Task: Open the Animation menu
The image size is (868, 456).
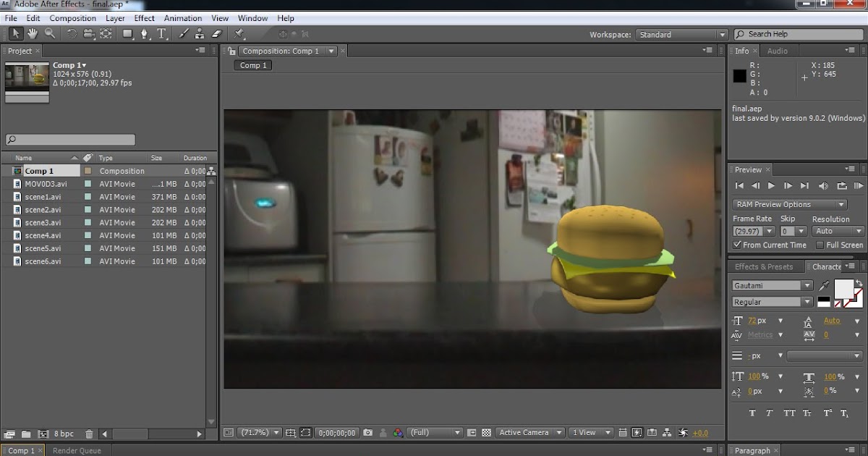Action: (x=183, y=18)
